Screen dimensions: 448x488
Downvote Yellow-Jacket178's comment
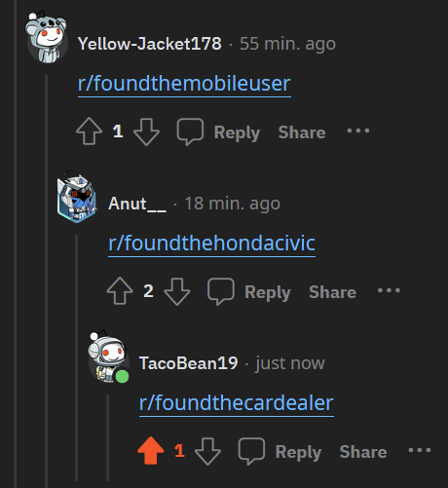tap(146, 131)
